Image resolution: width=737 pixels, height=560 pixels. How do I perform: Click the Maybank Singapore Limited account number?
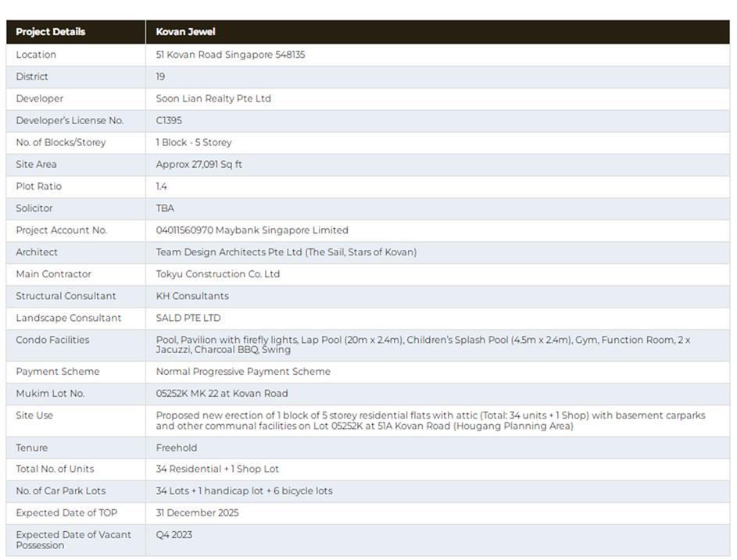click(x=252, y=230)
